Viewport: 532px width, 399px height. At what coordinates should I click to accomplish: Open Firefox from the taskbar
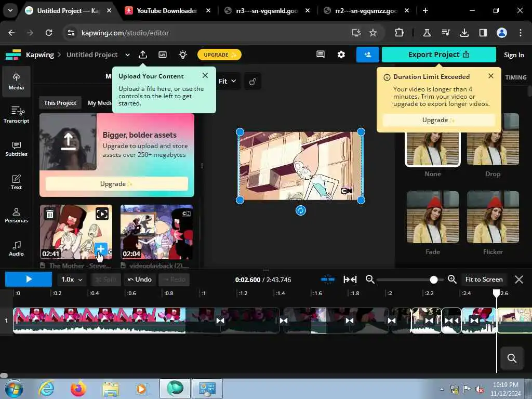[x=78, y=389]
